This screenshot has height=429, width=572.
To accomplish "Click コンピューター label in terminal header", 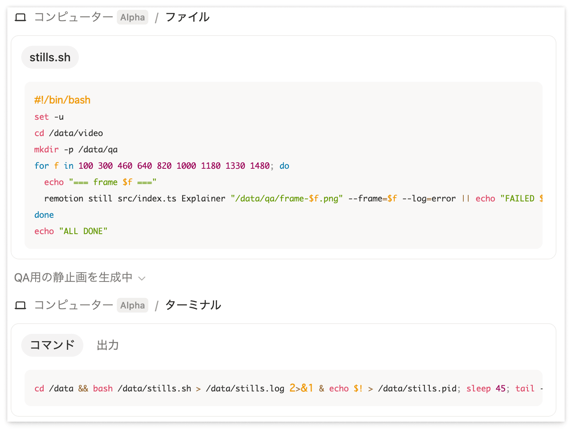I will 73,305.
